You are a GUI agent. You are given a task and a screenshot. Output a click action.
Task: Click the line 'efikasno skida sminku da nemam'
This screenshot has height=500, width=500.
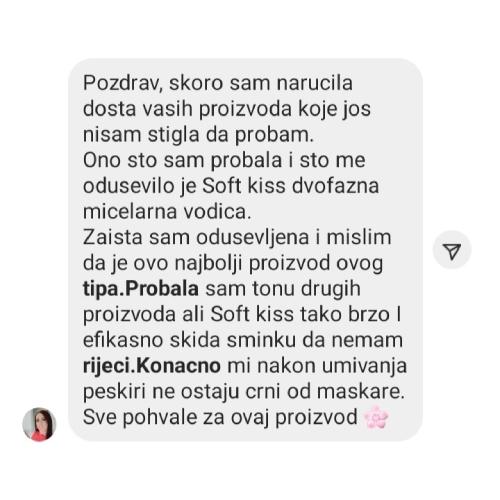pos(243,340)
